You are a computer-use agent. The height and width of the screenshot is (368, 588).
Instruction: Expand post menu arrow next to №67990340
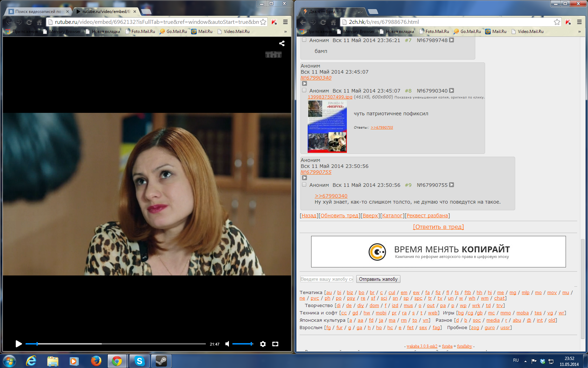pyautogui.click(x=451, y=90)
